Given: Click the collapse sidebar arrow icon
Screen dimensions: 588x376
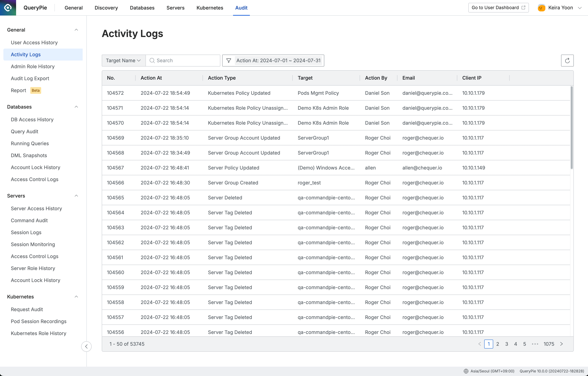Looking at the screenshot, I should pyautogui.click(x=86, y=346).
